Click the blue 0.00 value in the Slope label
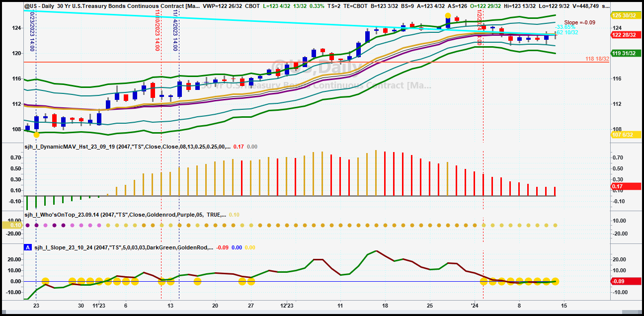Image resolution: width=644 pixels, height=316 pixels. click(x=237, y=247)
